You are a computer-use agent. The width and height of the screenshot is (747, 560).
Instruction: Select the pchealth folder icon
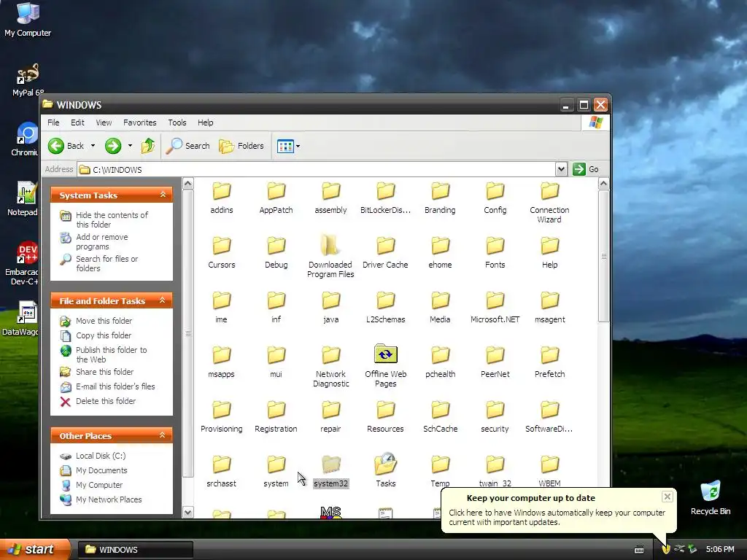click(440, 355)
